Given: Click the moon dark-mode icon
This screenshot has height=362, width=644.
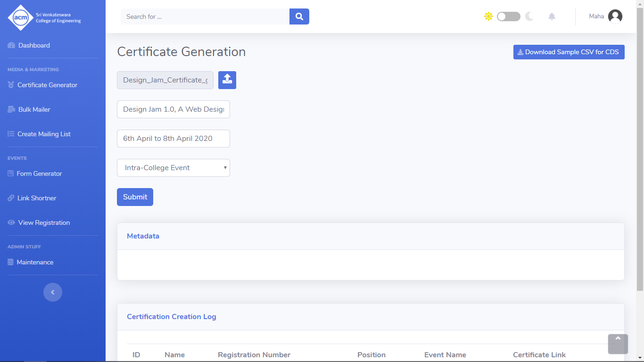Looking at the screenshot, I should [x=529, y=16].
